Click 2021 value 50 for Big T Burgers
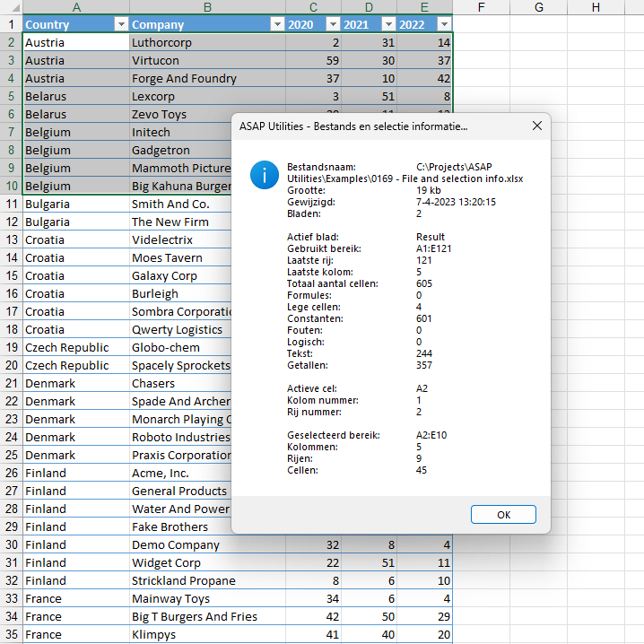644x644 pixels. coord(369,616)
